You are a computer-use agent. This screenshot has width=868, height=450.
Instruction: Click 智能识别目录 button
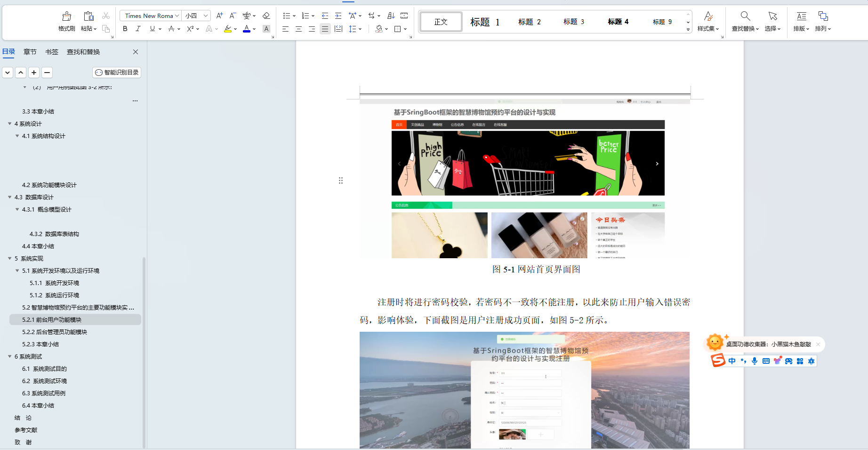[x=117, y=73]
